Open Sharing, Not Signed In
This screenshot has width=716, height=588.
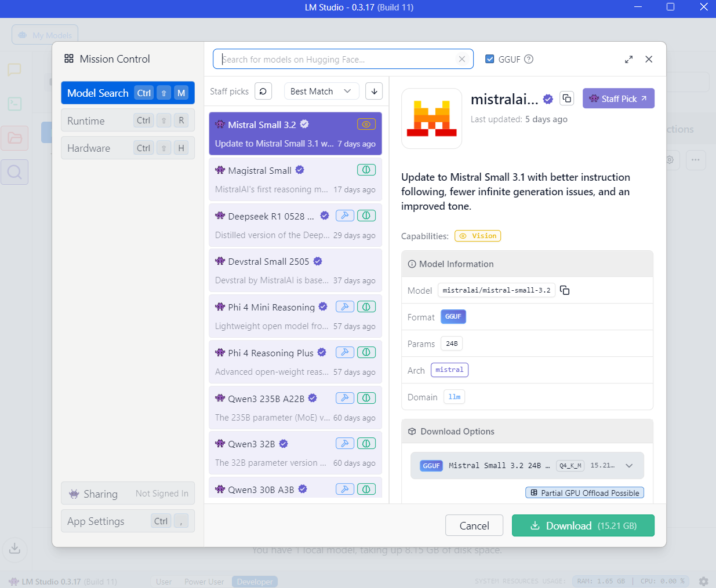pos(128,494)
